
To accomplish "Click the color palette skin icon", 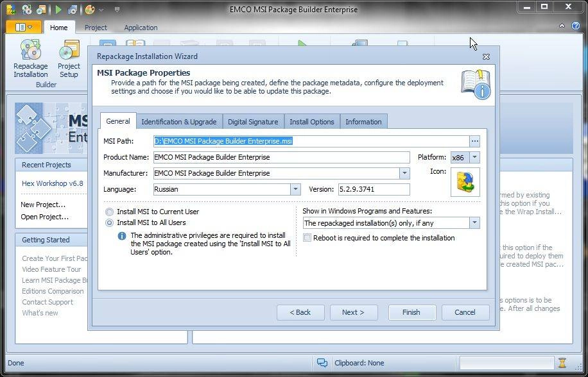I will click(x=90, y=10).
